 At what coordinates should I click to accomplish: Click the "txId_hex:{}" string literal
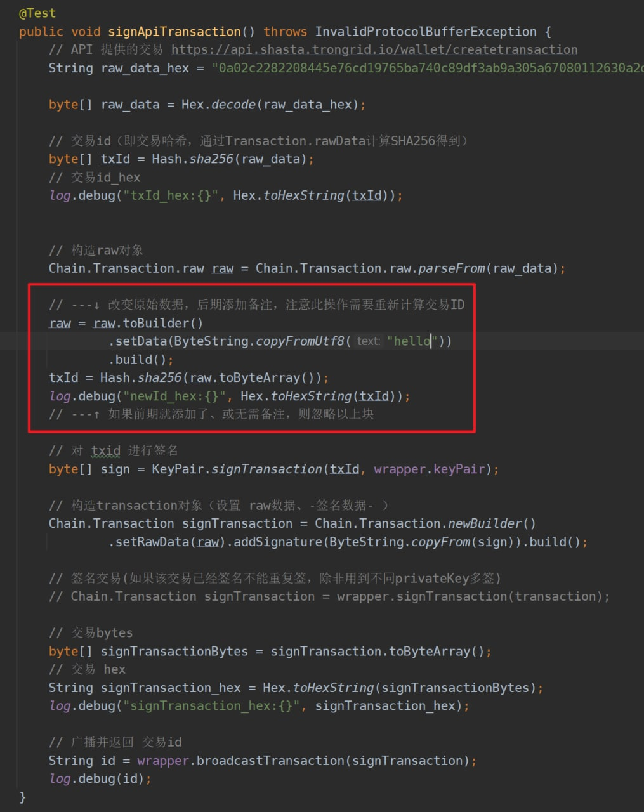(171, 195)
